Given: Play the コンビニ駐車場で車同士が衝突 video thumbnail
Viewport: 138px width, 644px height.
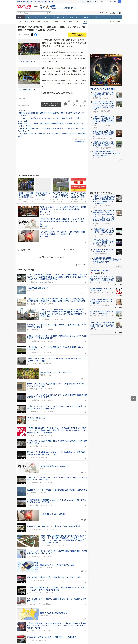Looking at the screenshot, I should click(x=21, y=278).
